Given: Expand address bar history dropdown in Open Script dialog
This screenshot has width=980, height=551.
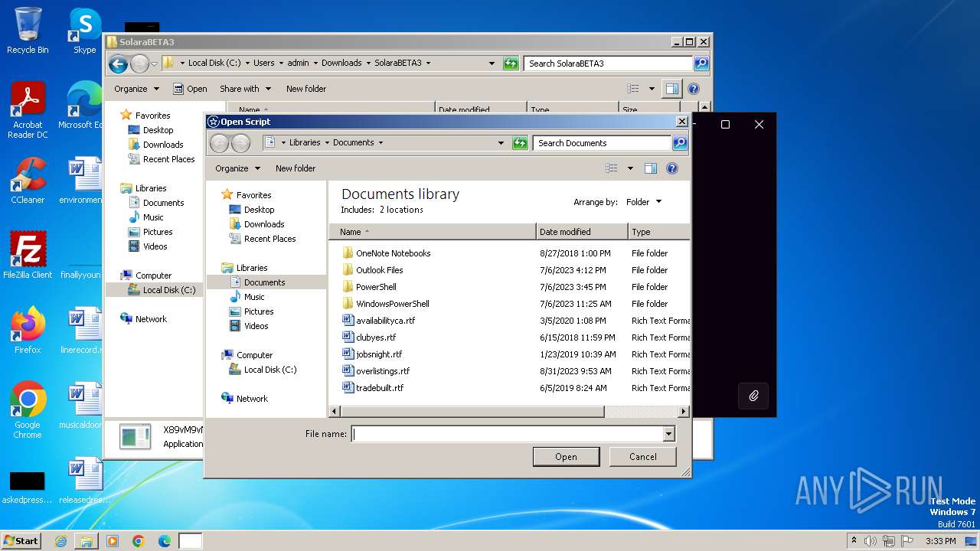Looking at the screenshot, I should [x=501, y=142].
